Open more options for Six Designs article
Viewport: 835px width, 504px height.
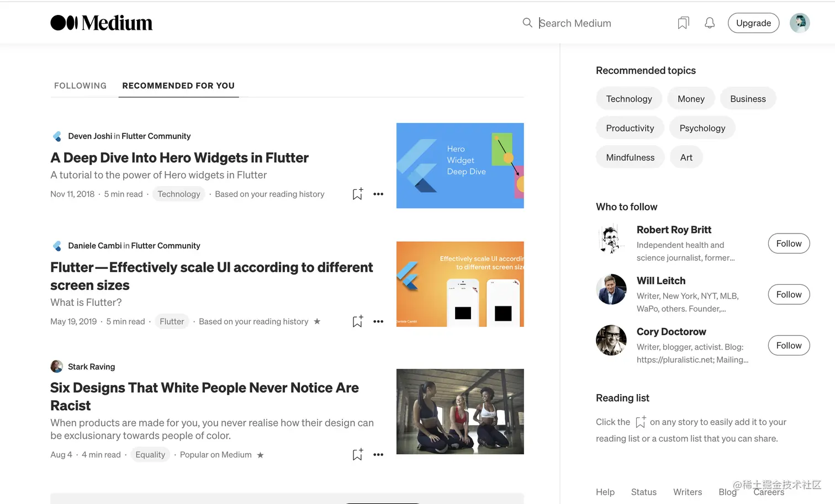pos(378,454)
